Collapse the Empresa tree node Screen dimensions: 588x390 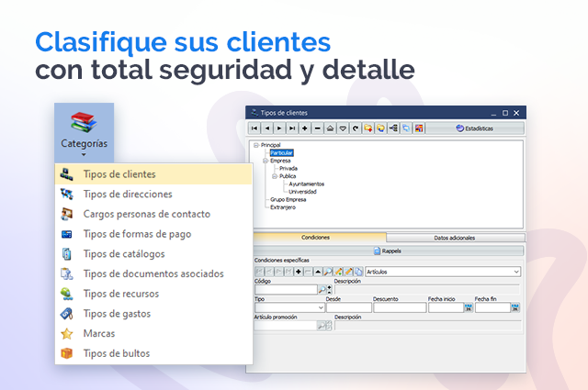[x=264, y=161]
